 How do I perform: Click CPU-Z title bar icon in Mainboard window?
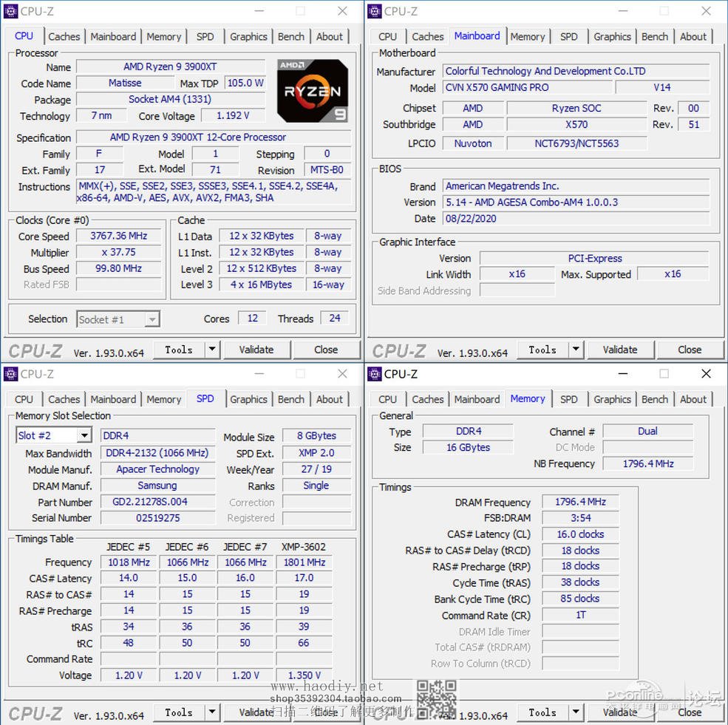click(x=375, y=11)
